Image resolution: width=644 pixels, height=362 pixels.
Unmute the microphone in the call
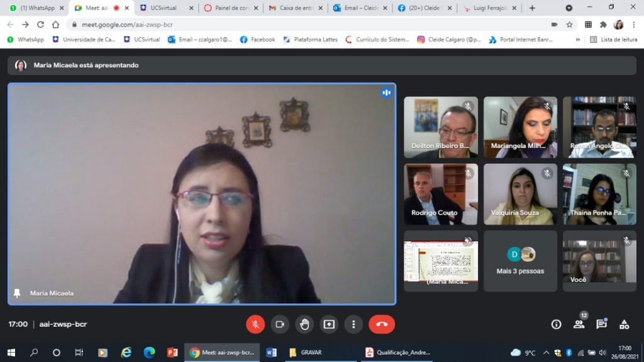(x=255, y=324)
